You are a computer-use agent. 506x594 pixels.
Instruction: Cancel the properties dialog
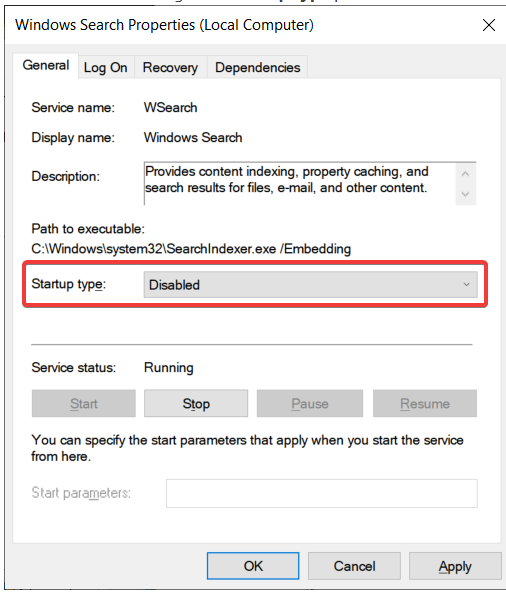coord(354,566)
